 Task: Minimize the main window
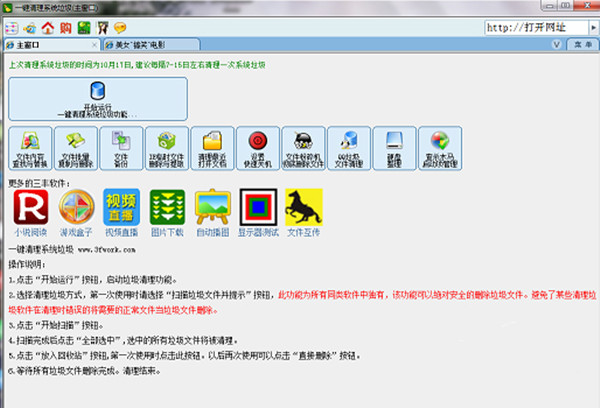coord(550,5)
